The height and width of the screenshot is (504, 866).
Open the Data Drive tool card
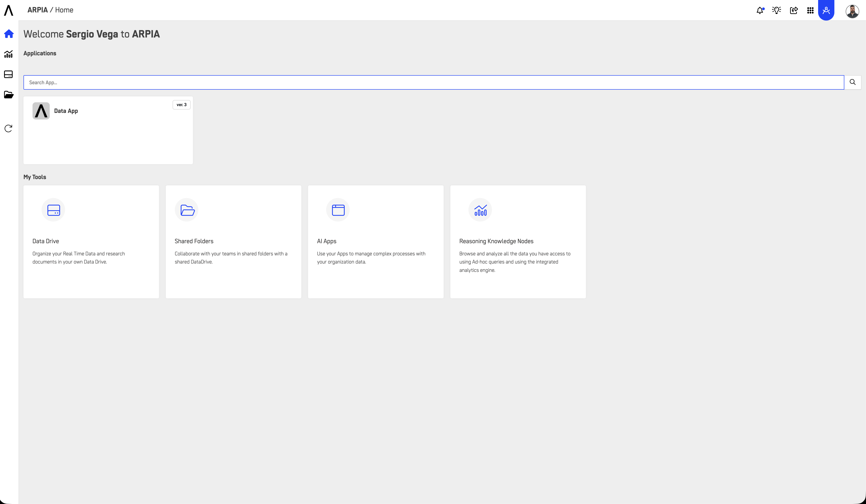(91, 242)
